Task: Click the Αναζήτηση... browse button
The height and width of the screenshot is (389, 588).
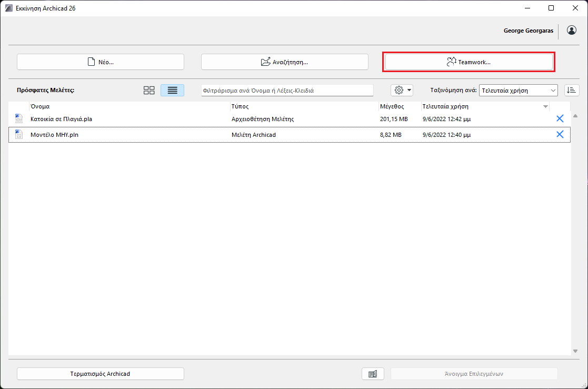Action: pyautogui.click(x=285, y=62)
